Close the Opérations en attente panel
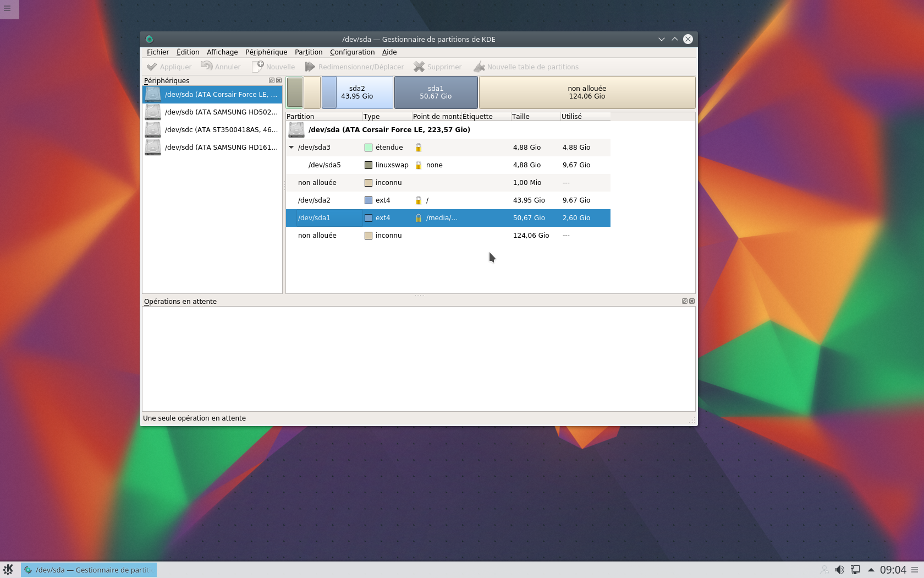Image resolution: width=924 pixels, height=578 pixels. tap(692, 301)
